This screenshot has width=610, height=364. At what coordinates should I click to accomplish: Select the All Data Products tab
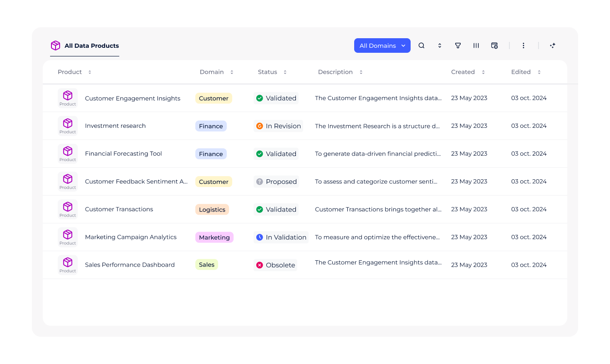coord(85,45)
